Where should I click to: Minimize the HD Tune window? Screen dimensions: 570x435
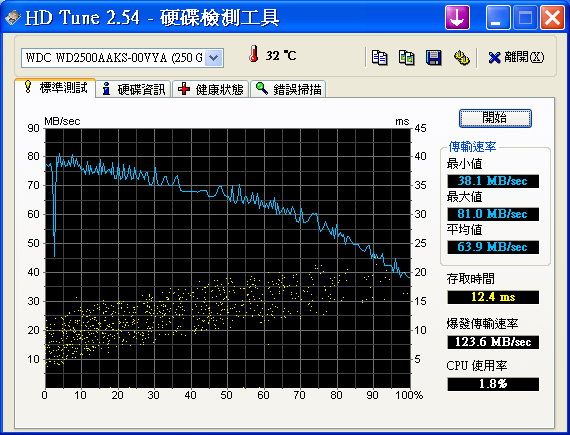tap(497, 17)
